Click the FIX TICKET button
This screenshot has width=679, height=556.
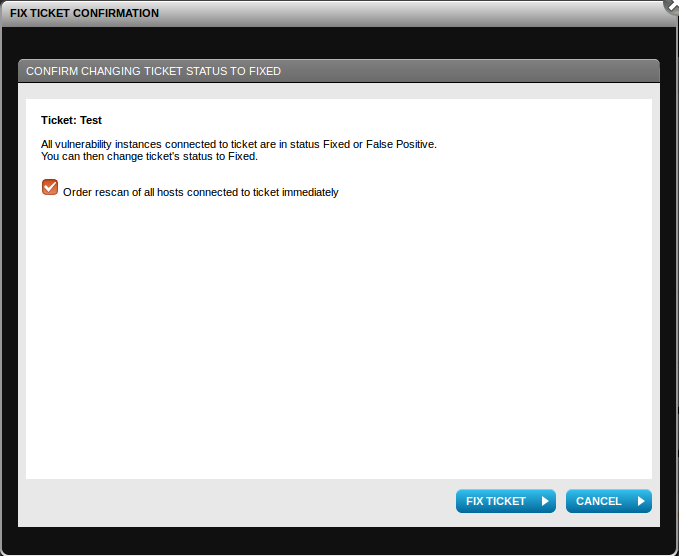pos(505,501)
